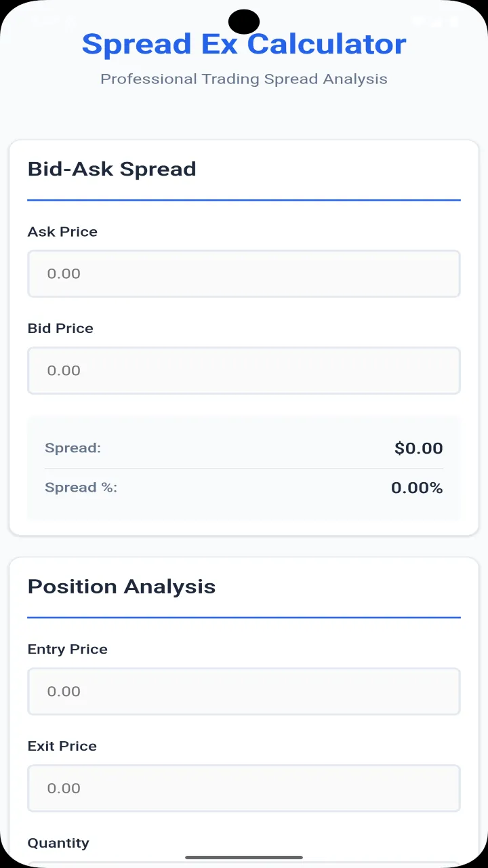Tap the Ask Price label
Viewport: 488px width, 868px height.
[62, 232]
